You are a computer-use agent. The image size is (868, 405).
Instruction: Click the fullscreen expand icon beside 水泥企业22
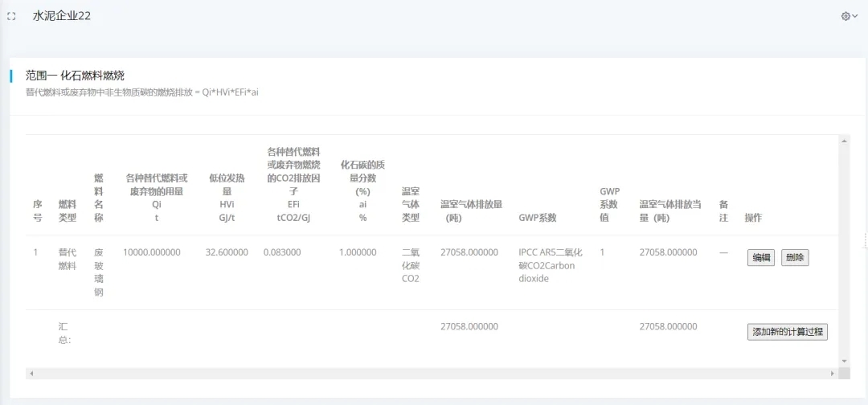coord(11,16)
